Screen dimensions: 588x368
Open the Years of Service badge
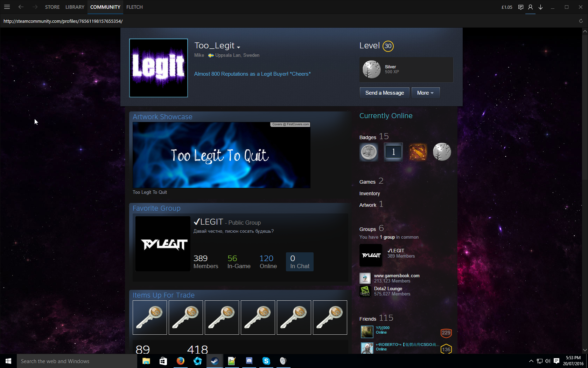click(x=393, y=152)
